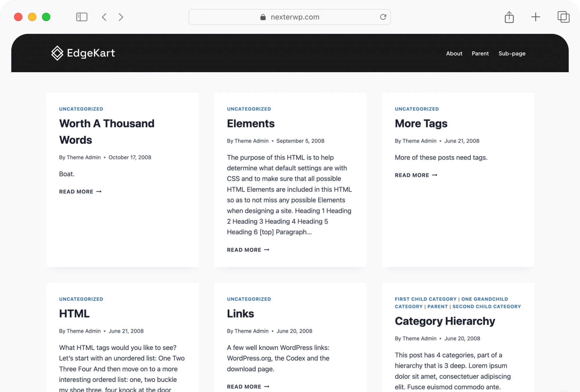Show the tab overview icon

pos(563,17)
